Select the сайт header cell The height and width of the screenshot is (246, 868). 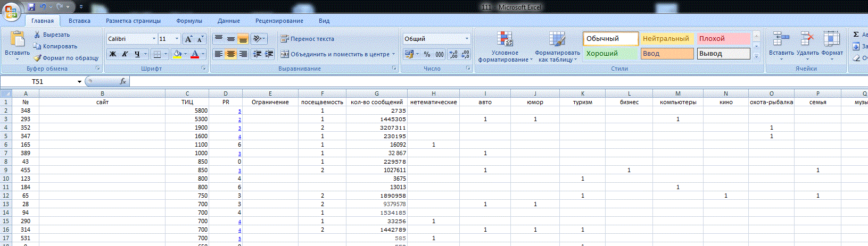(x=102, y=102)
